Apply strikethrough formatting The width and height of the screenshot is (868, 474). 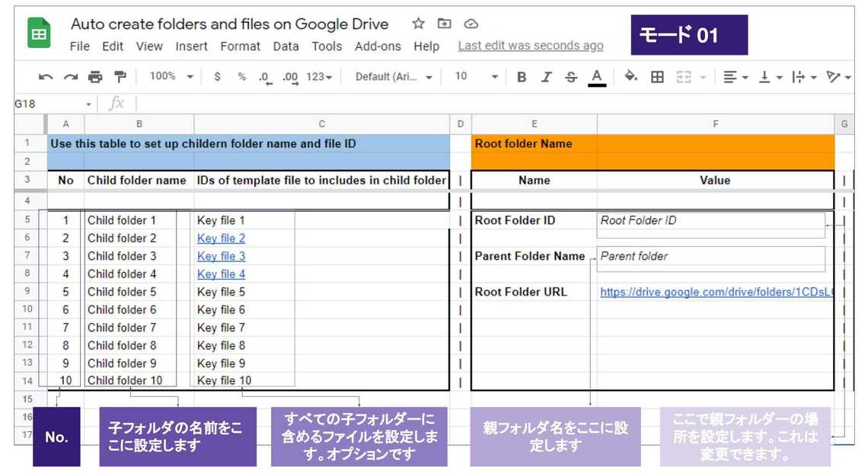571,77
